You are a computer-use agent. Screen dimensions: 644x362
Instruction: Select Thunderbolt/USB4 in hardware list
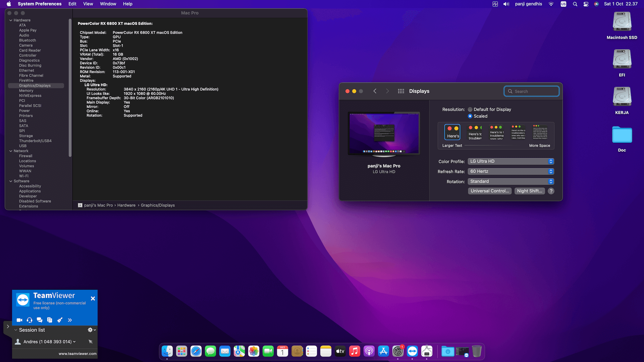pos(35,141)
